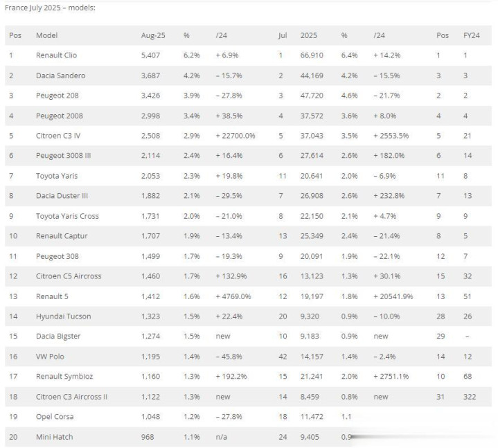Click the Model column header

point(47,35)
